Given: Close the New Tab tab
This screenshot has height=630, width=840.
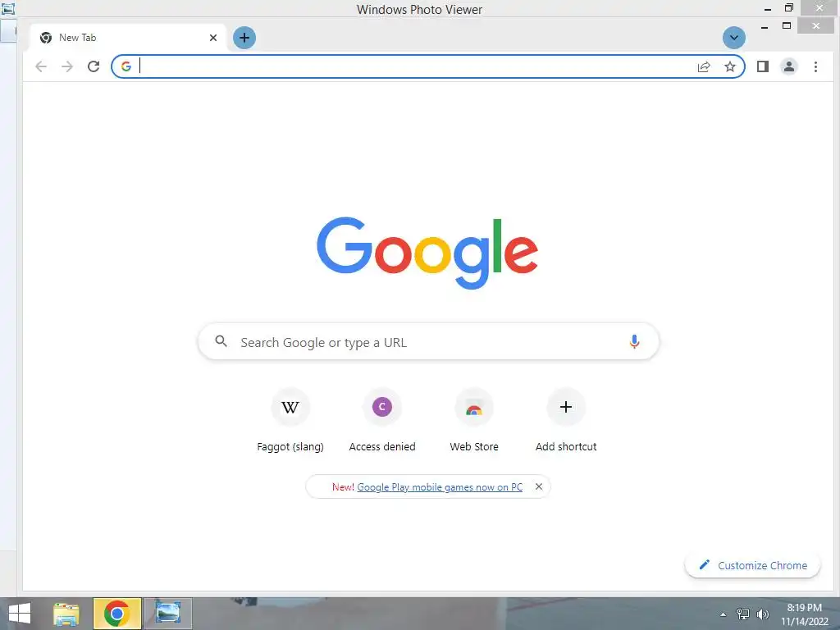Looking at the screenshot, I should 213,38.
